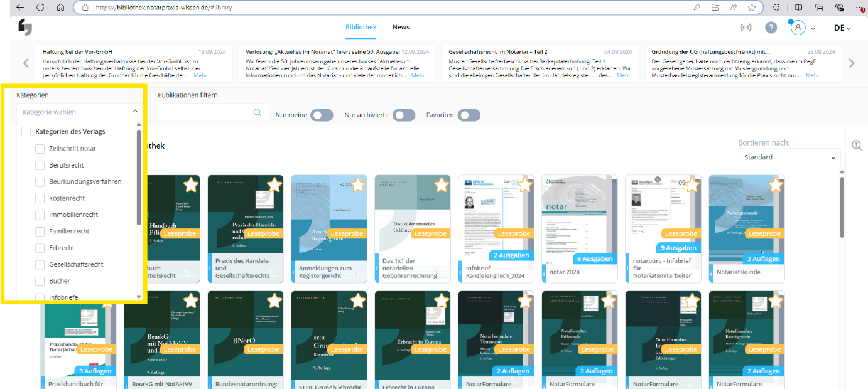868x389 pixels.
Task: Expand the DE language selector
Action: coord(842,28)
